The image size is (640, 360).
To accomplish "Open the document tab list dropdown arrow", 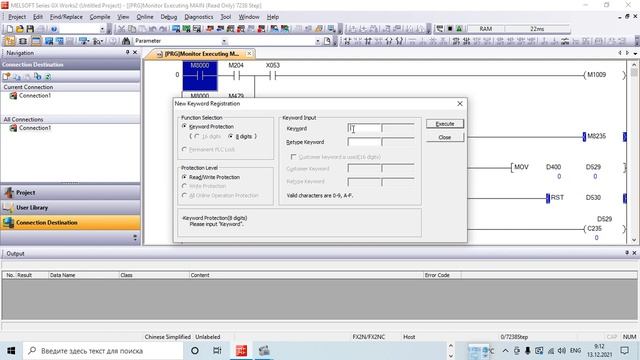I will (x=635, y=53).
